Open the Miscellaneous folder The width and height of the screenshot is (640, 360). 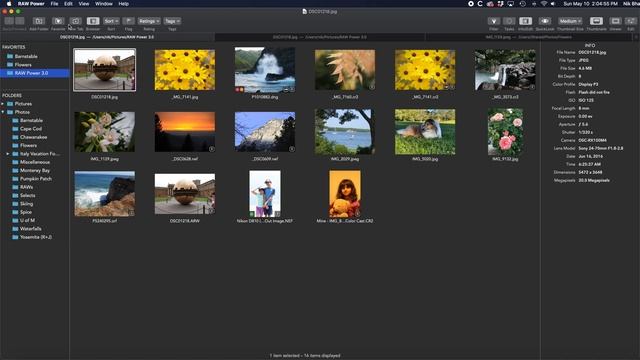[x=35, y=162]
